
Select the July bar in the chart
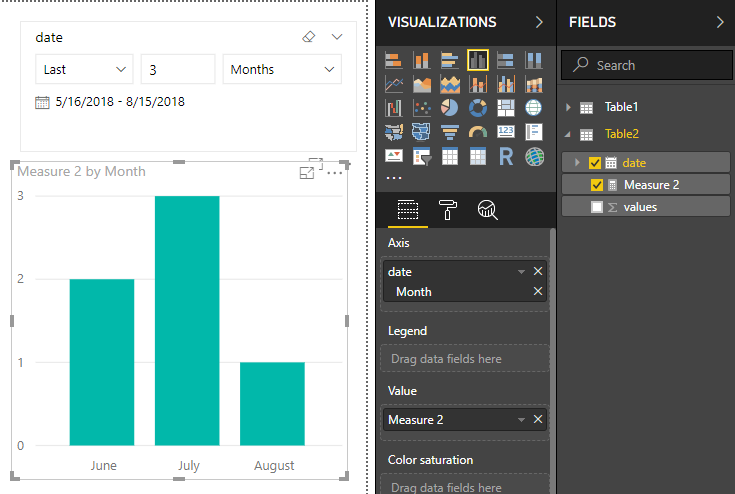point(187,321)
